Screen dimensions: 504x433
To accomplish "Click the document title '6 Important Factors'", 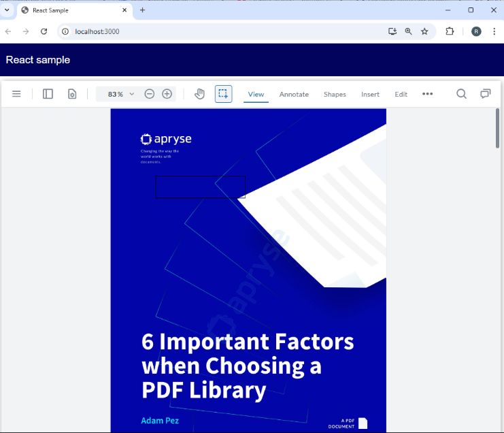I will (248, 342).
